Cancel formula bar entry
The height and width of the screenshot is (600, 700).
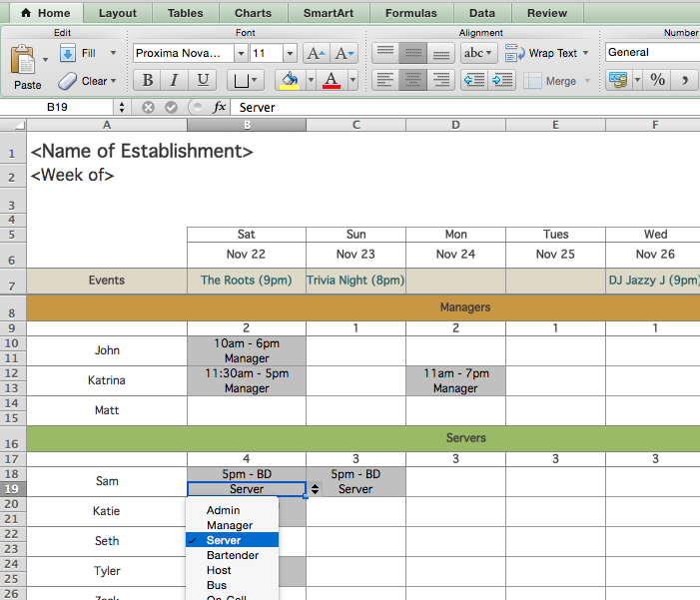point(148,107)
